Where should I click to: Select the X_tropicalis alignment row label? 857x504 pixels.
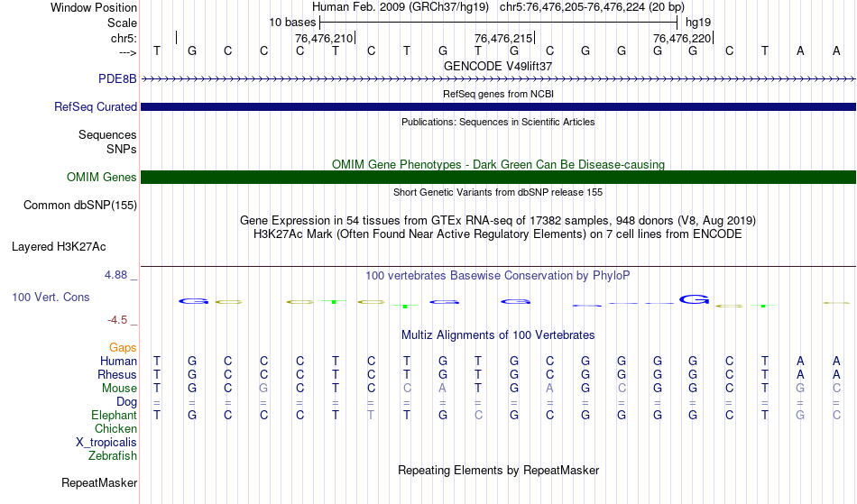click(106, 443)
